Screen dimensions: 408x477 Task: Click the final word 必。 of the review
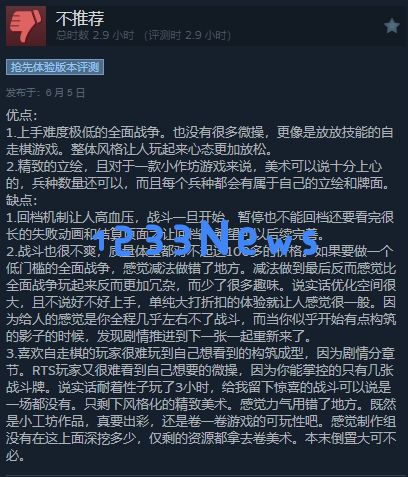pos(15,455)
